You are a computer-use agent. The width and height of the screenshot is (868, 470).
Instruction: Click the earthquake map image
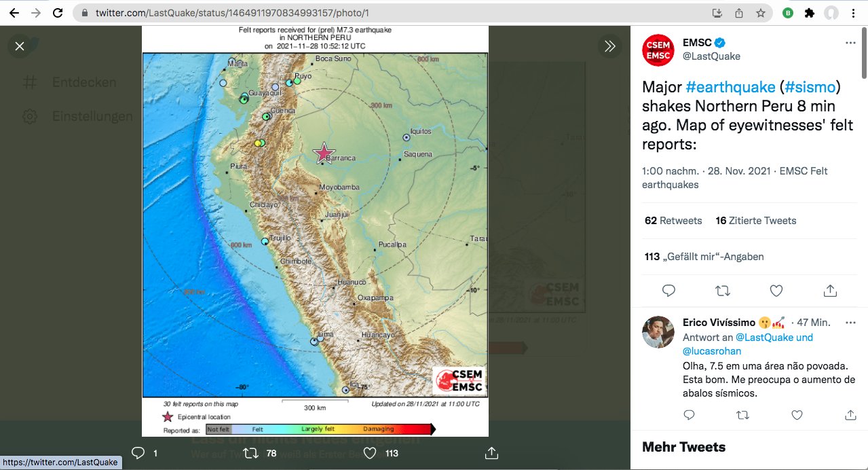315,231
